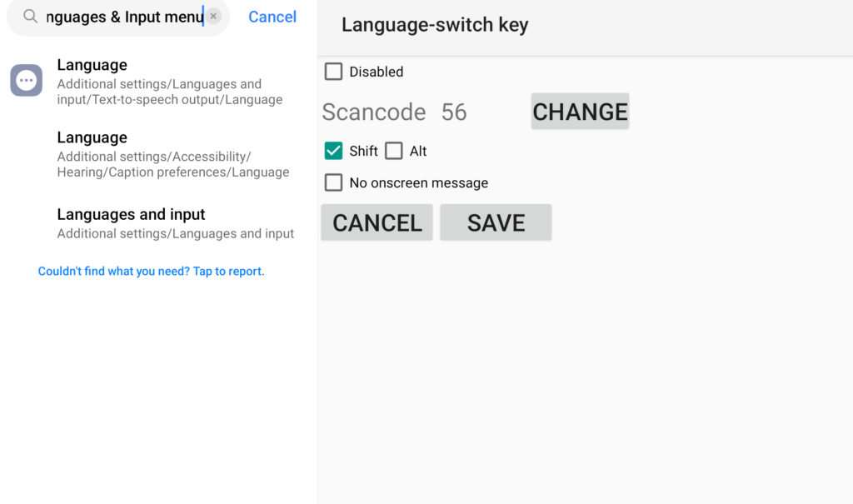Click the Disabled label text
This screenshot has width=853, height=504.
(376, 72)
